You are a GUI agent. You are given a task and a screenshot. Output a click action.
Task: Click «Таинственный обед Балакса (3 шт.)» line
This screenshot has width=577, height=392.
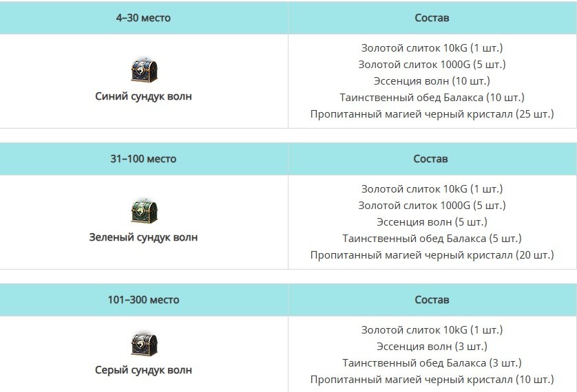click(432, 363)
